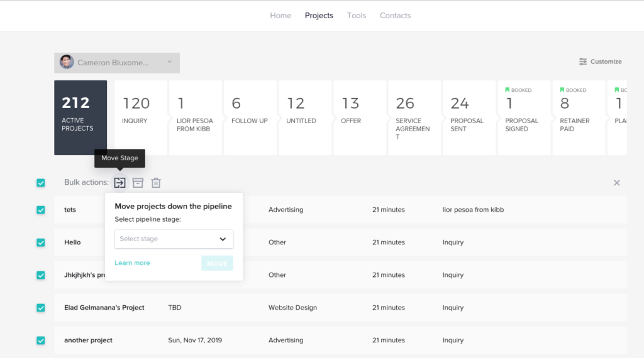644x358 pixels.
Task: Click Cameron Bluxome's profile avatar
Action: (x=67, y=62)
